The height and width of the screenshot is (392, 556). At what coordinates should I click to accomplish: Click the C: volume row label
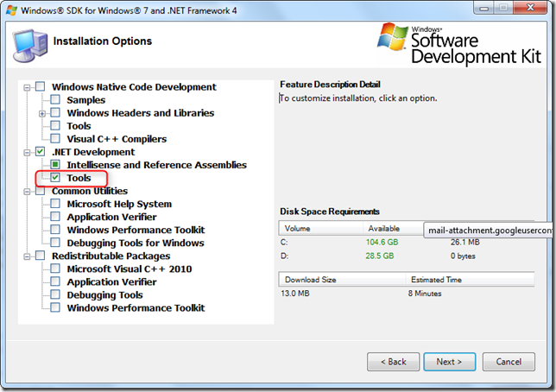point(284,243)
